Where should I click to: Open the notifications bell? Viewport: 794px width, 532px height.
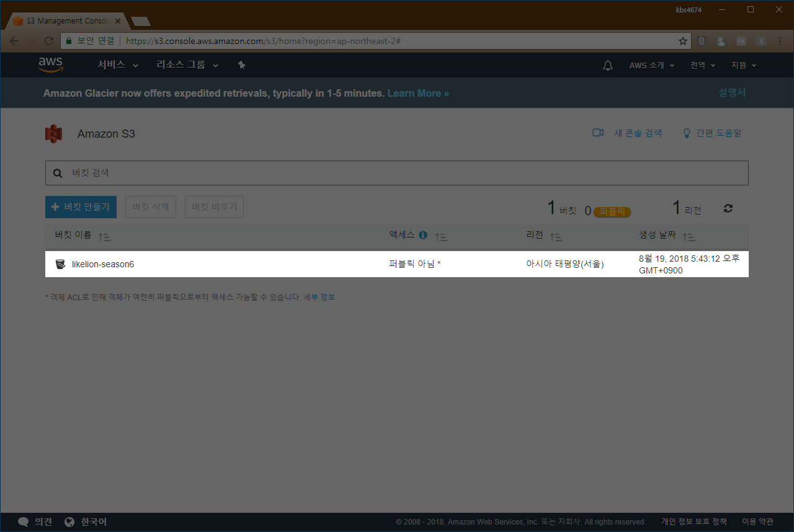(608, 65)
